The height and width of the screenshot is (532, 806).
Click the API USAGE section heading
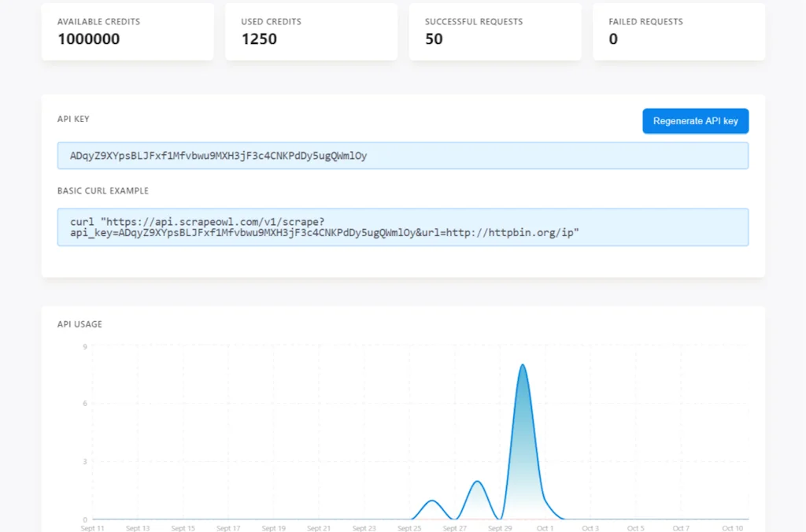[x=79, y=324]
